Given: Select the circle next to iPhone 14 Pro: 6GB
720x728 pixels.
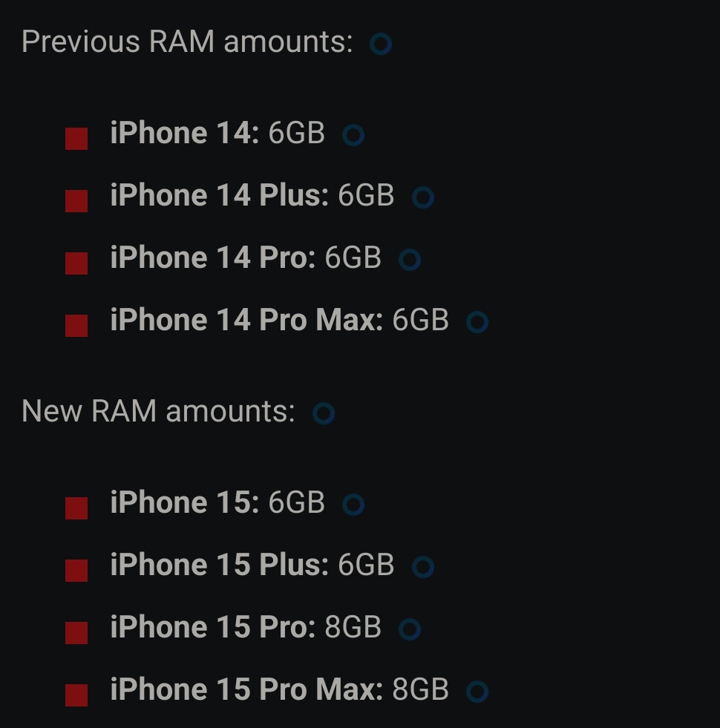Looking at the screenshot, I should [x=410, y=260].
